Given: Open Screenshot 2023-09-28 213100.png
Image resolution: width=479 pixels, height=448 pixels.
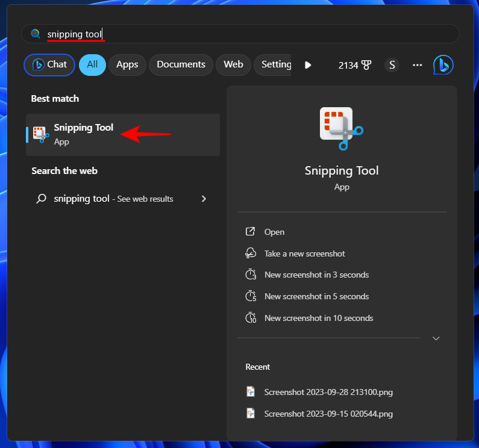Looking at the screenshot, I should tap(342, 392).
